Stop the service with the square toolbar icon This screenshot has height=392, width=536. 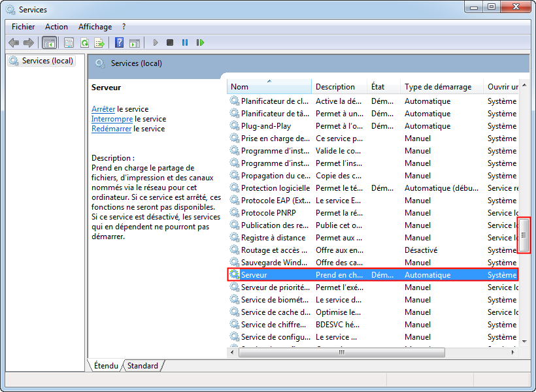170,42
